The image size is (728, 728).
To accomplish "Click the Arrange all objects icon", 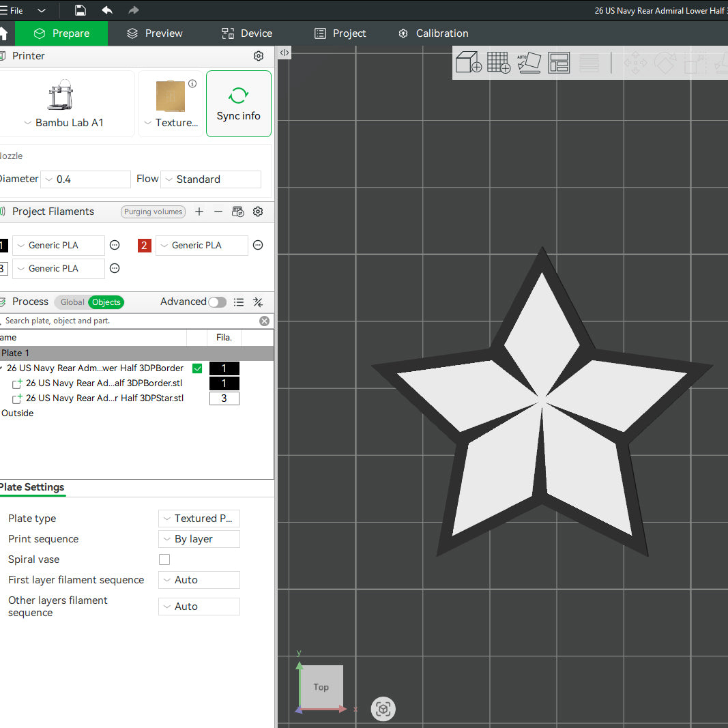I will [x=559, y=62].
